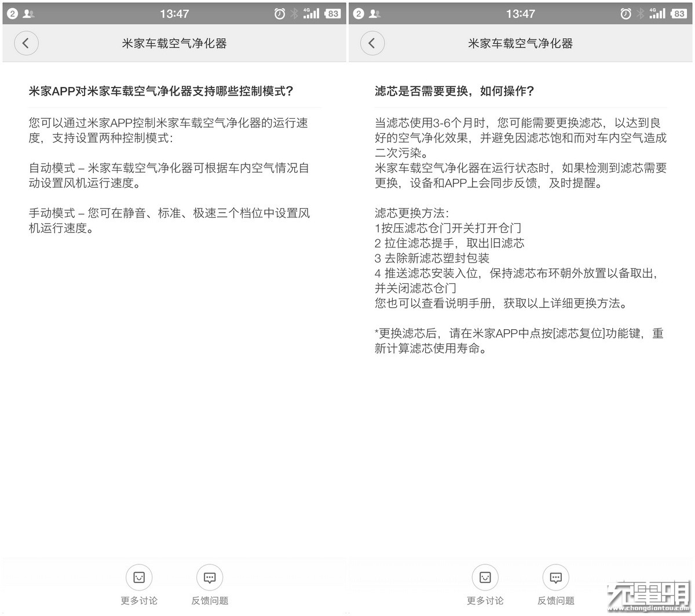The height and width of the screenshot is (616, 695).
Task: Open 反馈问题 chat icon on the left screen
Action: [210, 577]
